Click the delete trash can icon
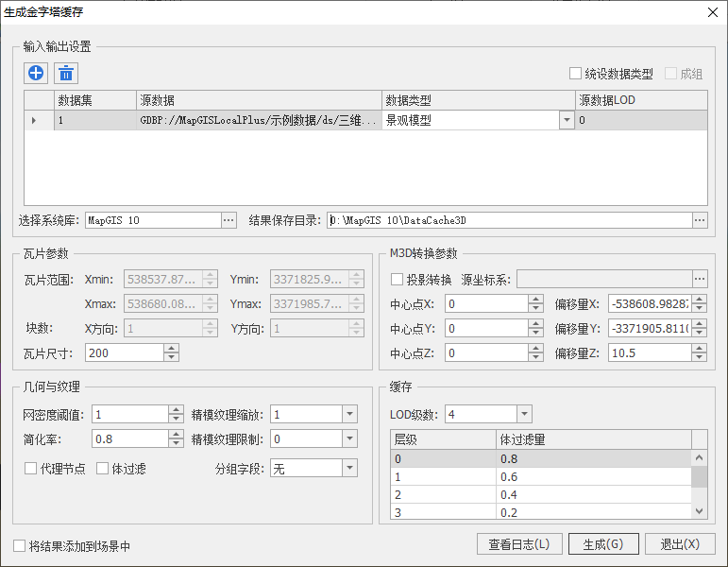The width and height of the screenshot is (728, 567). click(x=66, y=73)
